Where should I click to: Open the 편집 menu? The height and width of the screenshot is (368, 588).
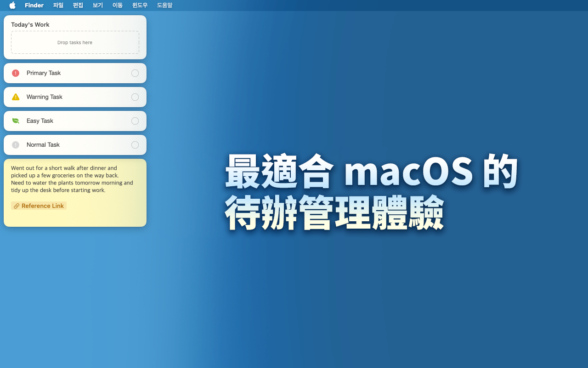(78, 6)
